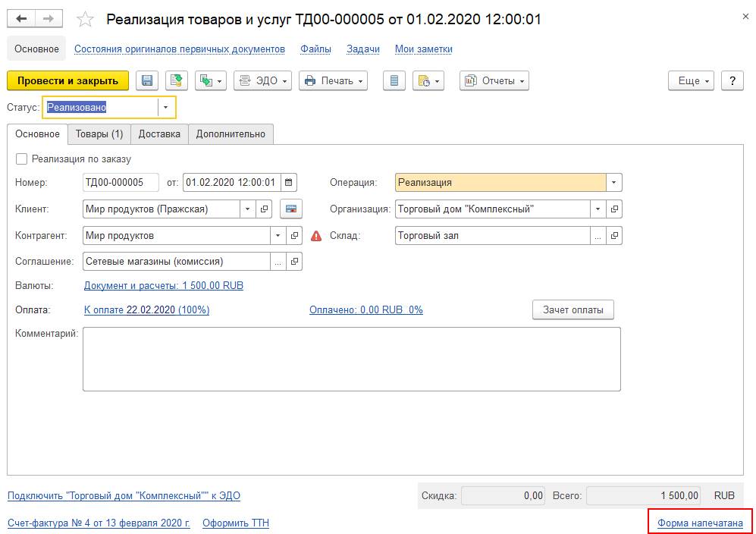Switch to the Товары (1) tab
This screenshot has width=756, height=534.
(x=99, y=134)
